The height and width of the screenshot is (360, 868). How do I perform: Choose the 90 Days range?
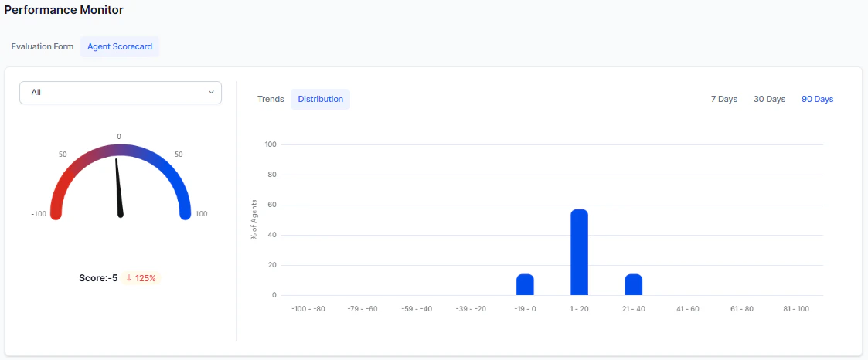[x=818, y=99]
